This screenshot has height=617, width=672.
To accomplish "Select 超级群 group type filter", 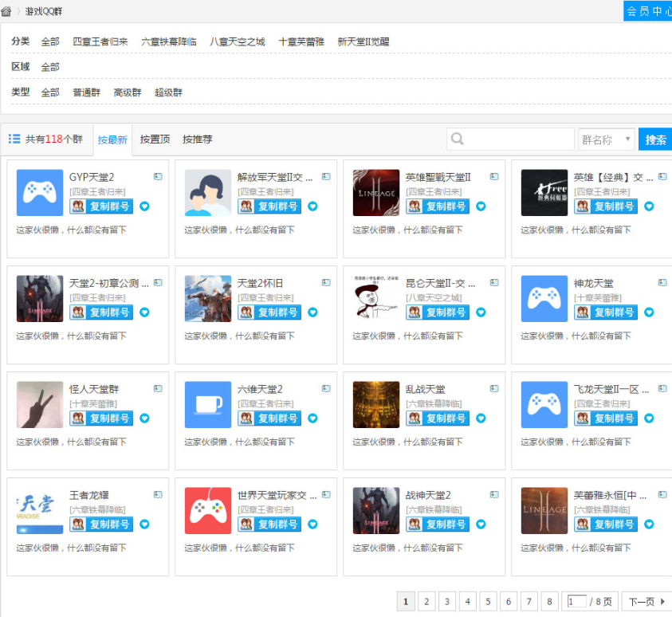I will click(x=168, y=92).
